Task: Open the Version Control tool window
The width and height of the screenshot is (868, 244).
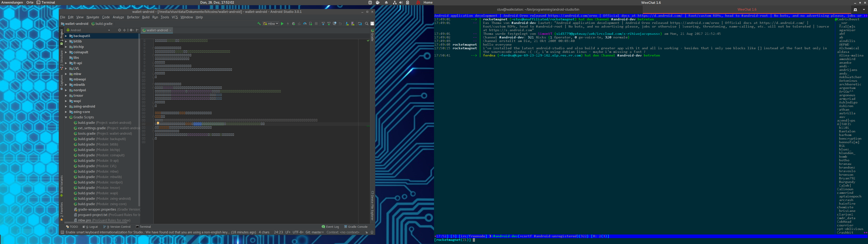Action: click(117, 227)
